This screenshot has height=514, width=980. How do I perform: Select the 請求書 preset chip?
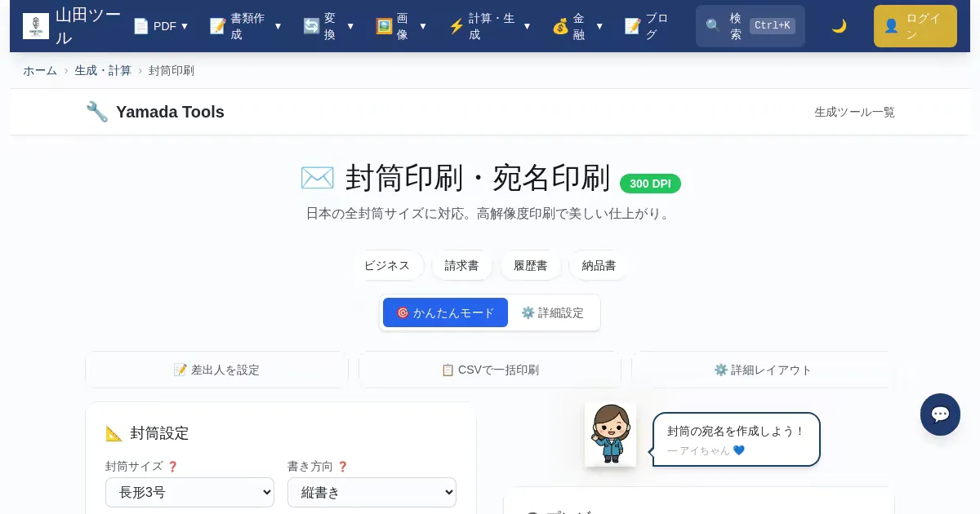click(x=461, y=265)
